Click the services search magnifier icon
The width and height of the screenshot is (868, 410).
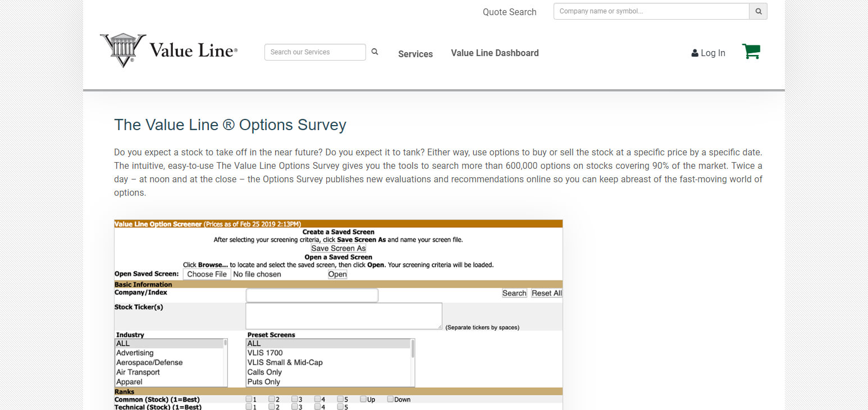coord(374,52)
